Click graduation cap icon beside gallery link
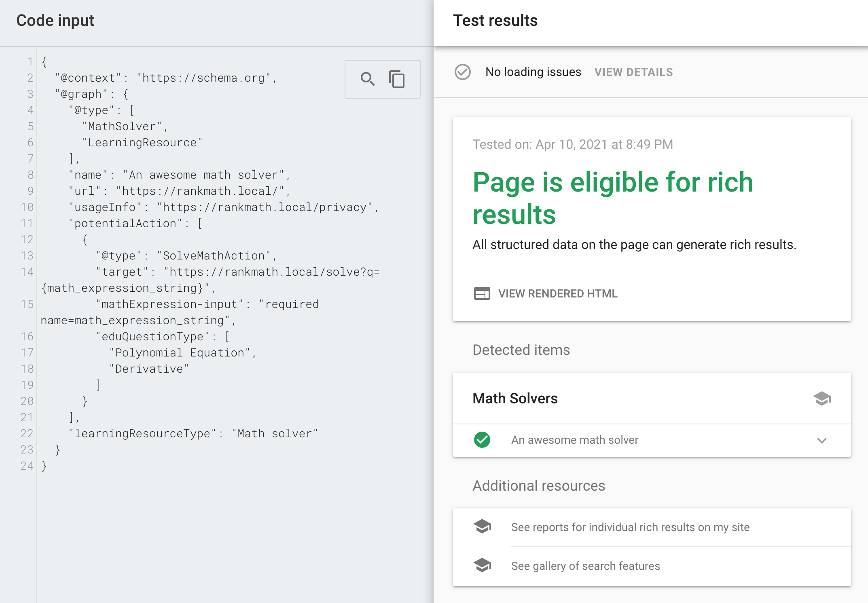The image size is (868, 603). coord(482,565)
